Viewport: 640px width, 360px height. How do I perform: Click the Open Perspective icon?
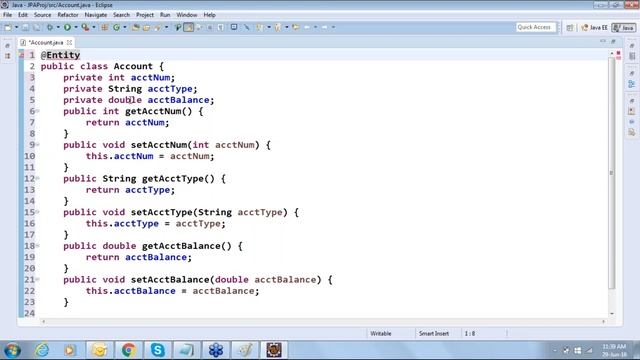(570, 28)
